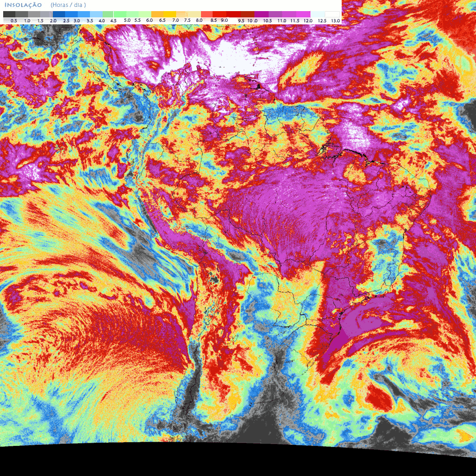Pick the light blue swatch between 3.5 and 4.0

(96, 14)
